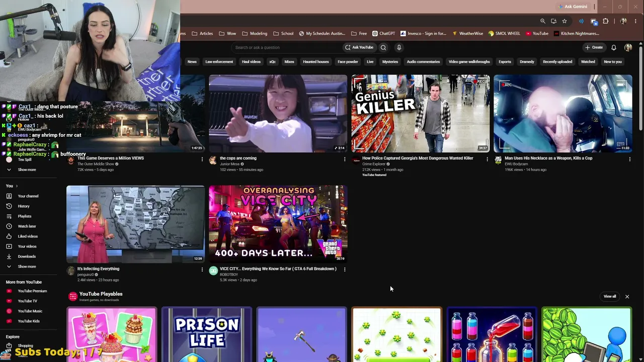Open Watch later from the sidebar
644x362 pixels.
point(27,226)
